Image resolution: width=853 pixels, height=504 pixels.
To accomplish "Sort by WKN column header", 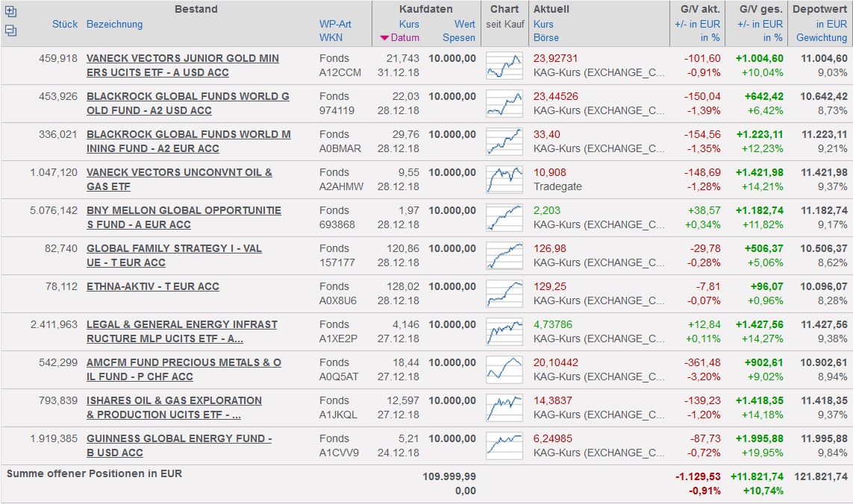I will (331, 37).
